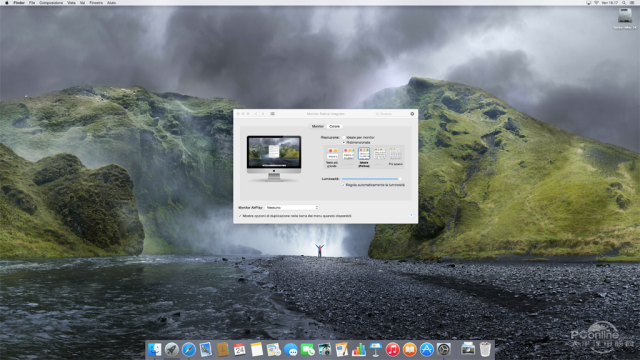
Task: Open Maps icon in the dock
Action: 273,349
